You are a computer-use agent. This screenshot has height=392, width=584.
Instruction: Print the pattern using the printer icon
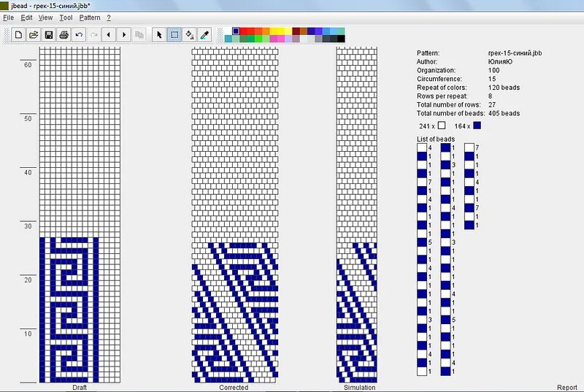click(x=64, y=35)
